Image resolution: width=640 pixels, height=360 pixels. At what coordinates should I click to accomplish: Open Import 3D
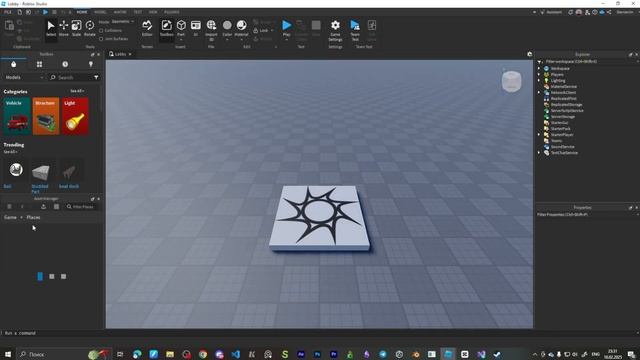click(211, 29)
